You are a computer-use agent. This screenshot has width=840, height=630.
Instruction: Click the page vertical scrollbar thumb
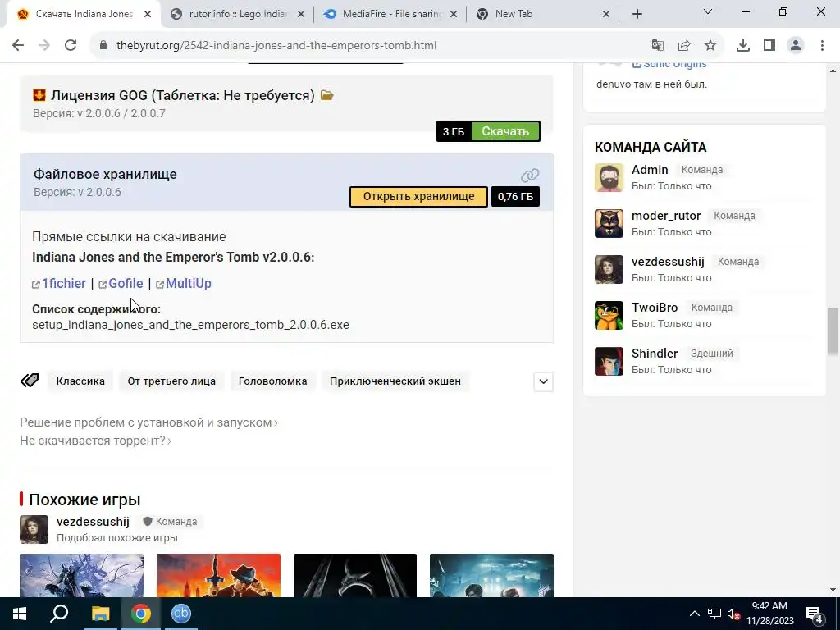pyautogui.click(x=833, y=331)
